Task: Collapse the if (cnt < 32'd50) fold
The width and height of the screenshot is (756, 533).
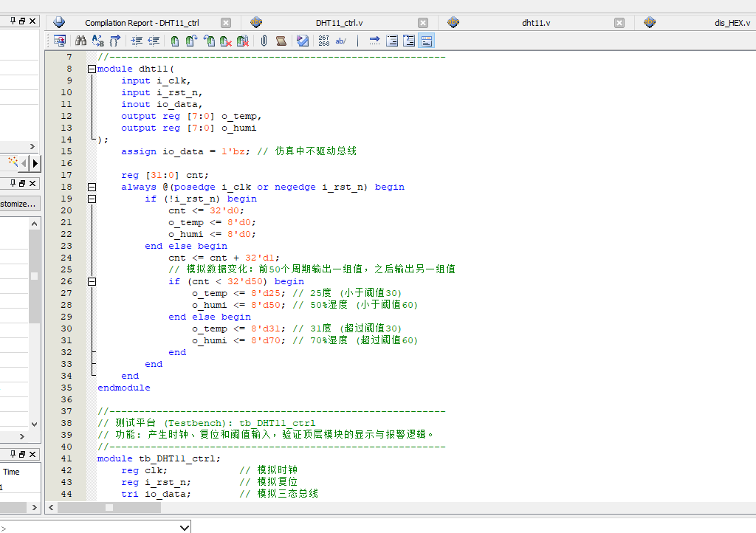Action: [92, 281]
